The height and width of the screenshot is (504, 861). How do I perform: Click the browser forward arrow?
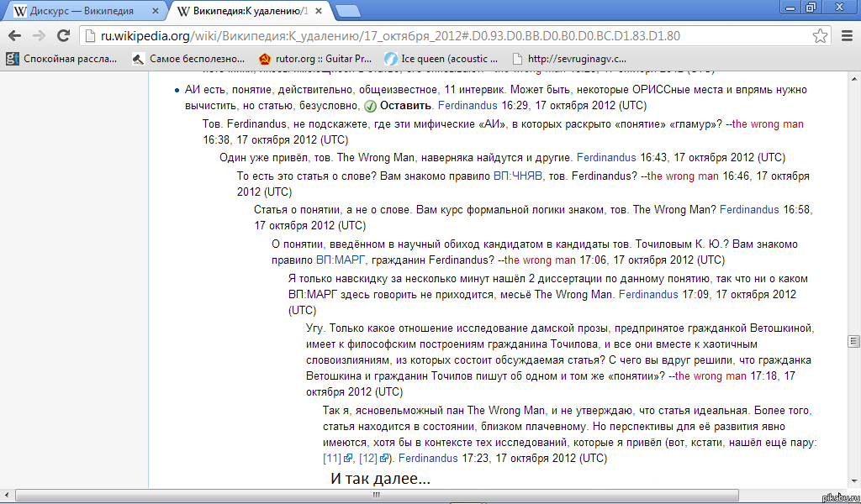coord(39,36)
